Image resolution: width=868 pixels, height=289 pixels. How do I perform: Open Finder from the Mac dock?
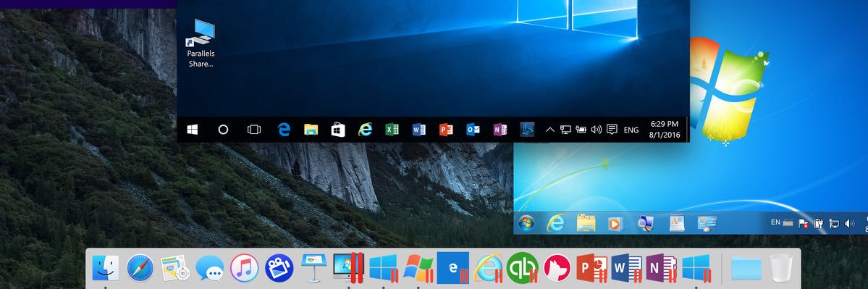click(x=105, y=269)
